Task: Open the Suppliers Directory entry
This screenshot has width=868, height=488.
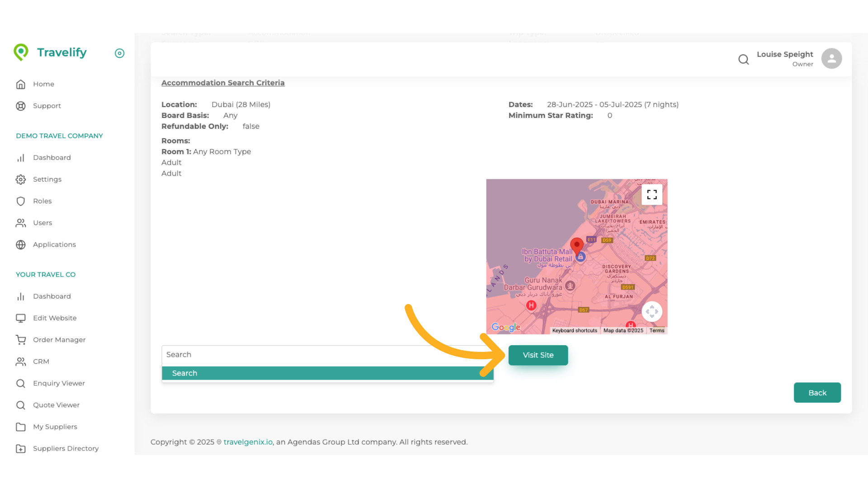Action: point(66,448)
